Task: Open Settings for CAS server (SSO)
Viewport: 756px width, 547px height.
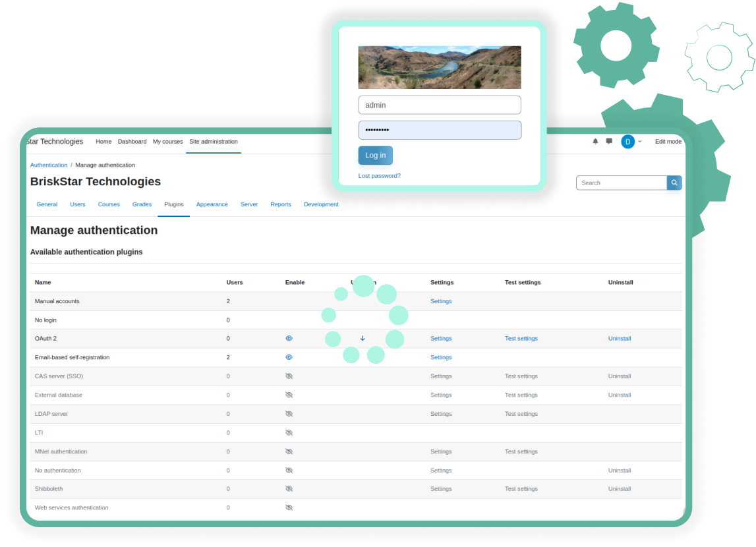Action: pos(441,376)
